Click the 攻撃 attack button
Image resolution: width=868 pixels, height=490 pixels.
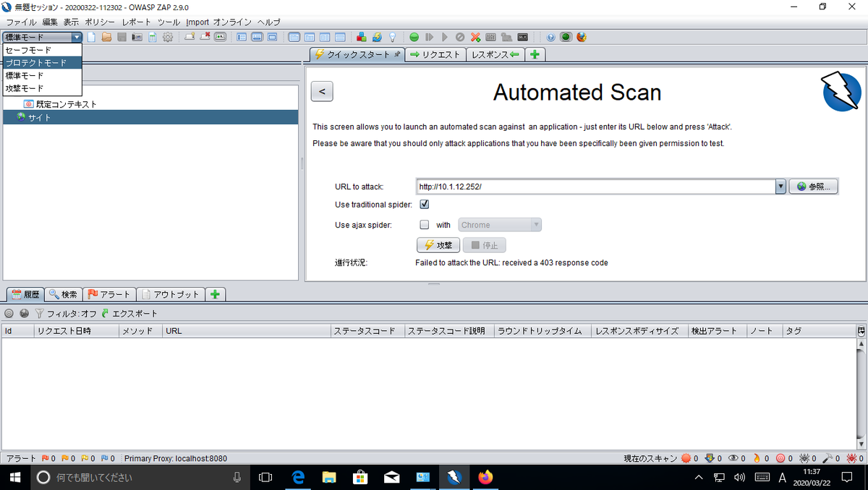tap(438, 245)
